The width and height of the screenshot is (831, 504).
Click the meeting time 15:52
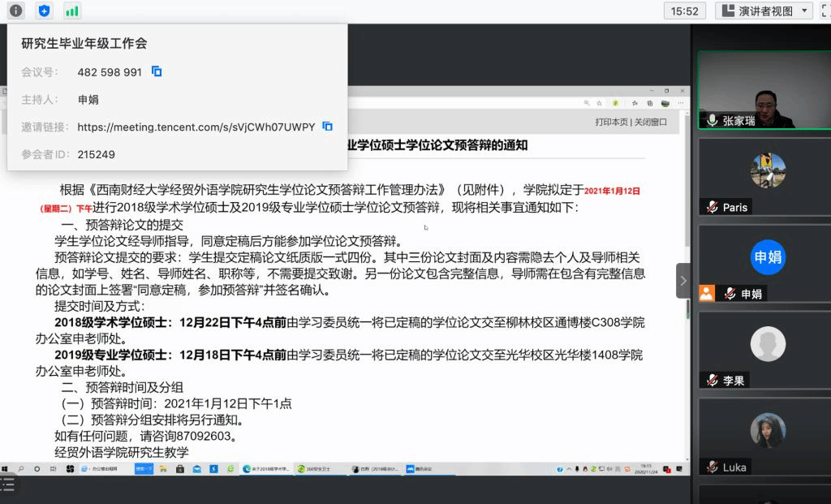(x=685, y=11)
